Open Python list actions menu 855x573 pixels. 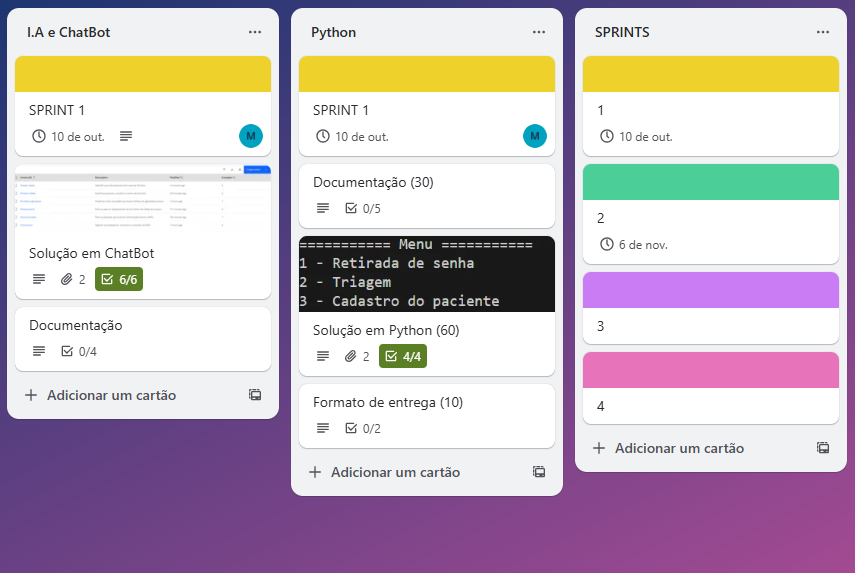coord(539,32)
